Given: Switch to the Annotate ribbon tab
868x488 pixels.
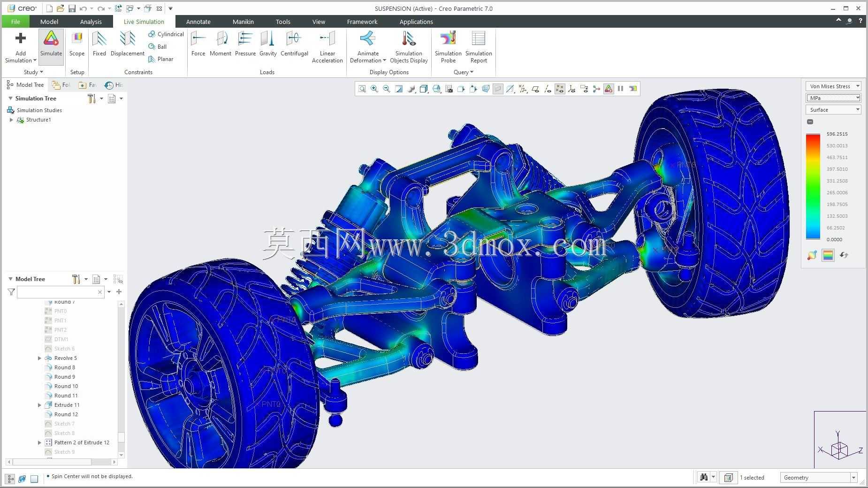Looking at the screenshot, I should 198,22.
